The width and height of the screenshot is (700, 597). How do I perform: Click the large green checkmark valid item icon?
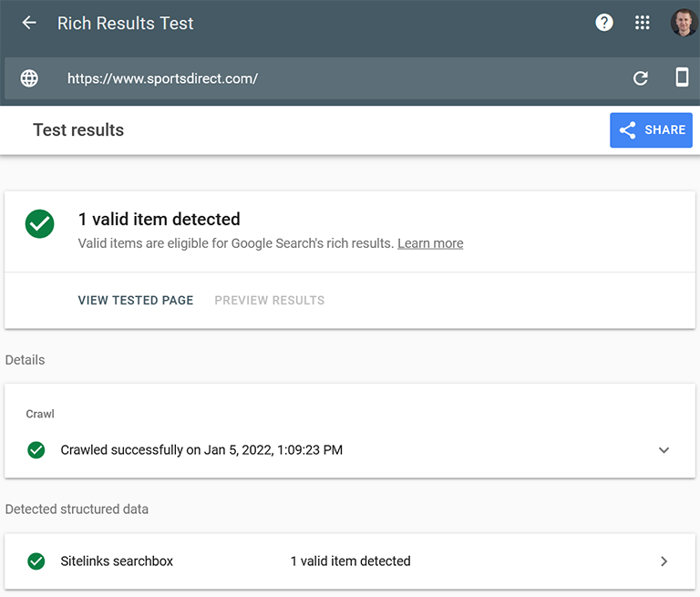pyautogui.click(x=40, y=223)
